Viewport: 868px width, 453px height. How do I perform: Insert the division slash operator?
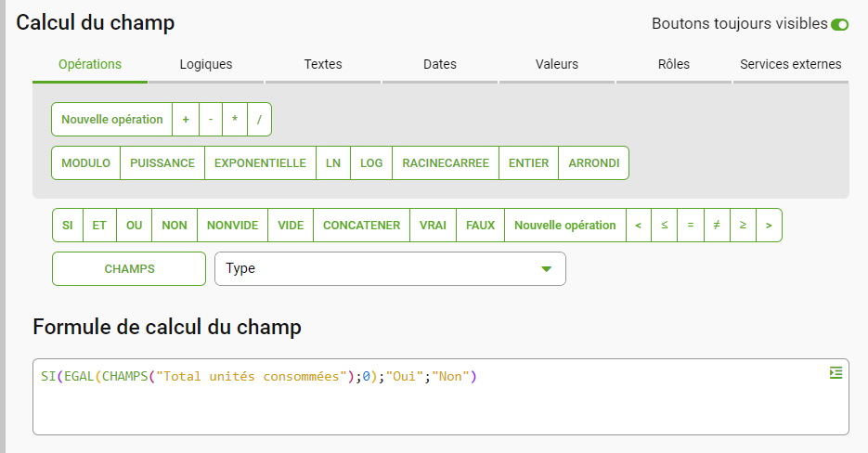click(x=259, y=119)
